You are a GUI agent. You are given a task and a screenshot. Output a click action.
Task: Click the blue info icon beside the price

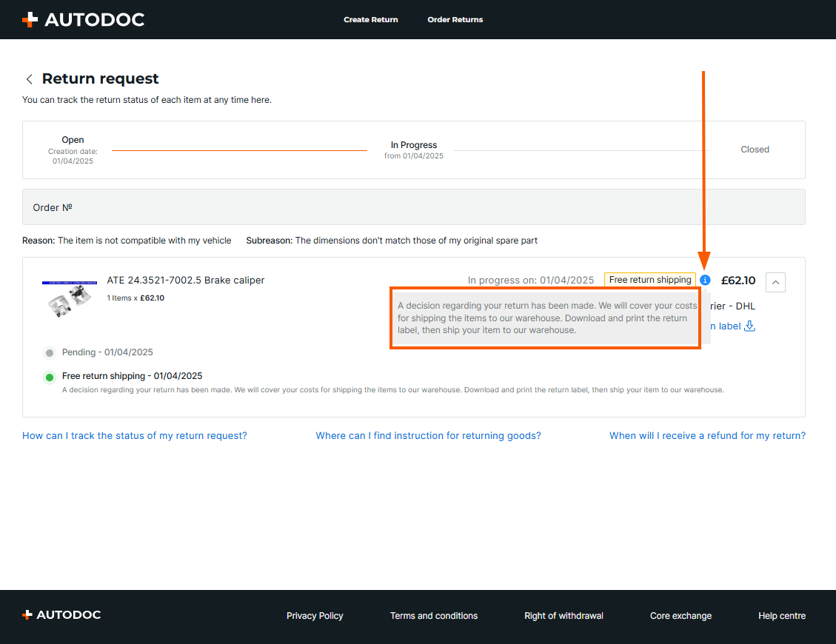[x=705, y=280]
